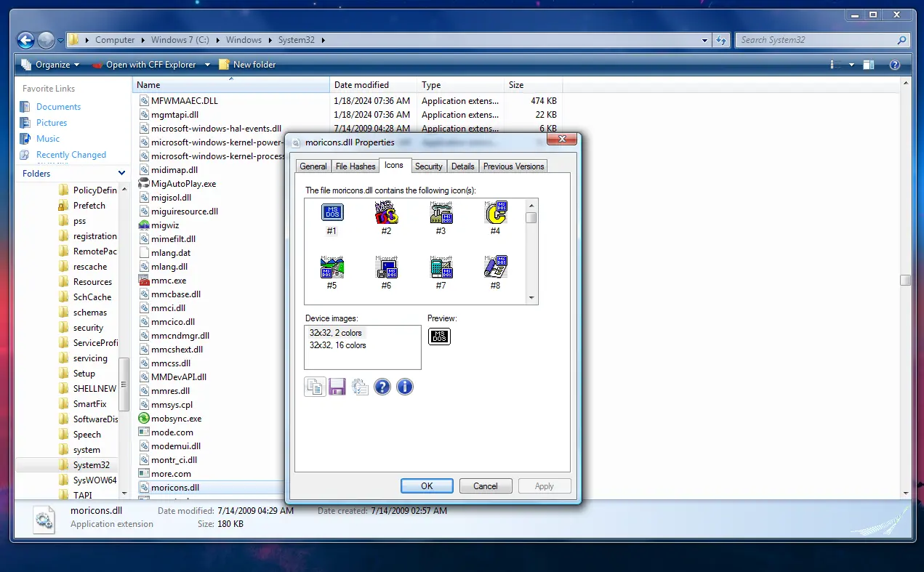
Task: Select icon #6 in the icon list
Action: pos(386,273)
